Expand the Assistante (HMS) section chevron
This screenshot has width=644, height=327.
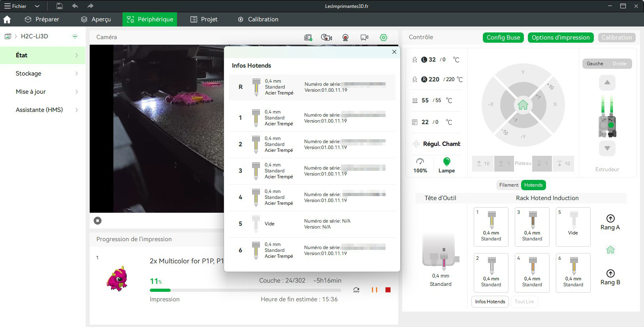pos(77,110)
